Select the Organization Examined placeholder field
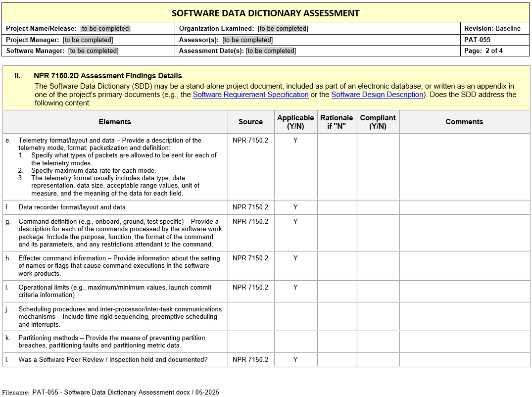 coord(283,29)
